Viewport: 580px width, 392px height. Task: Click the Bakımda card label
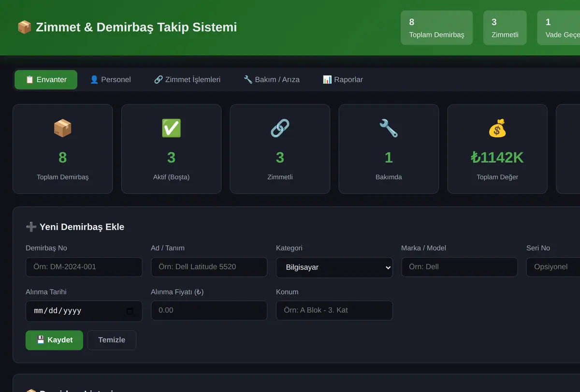pyautogui.click(x=389, y=177)
